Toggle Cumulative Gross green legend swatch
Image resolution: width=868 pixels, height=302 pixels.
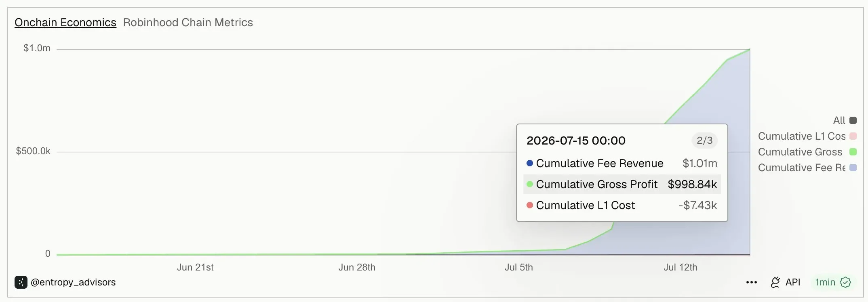coord(853,152)
